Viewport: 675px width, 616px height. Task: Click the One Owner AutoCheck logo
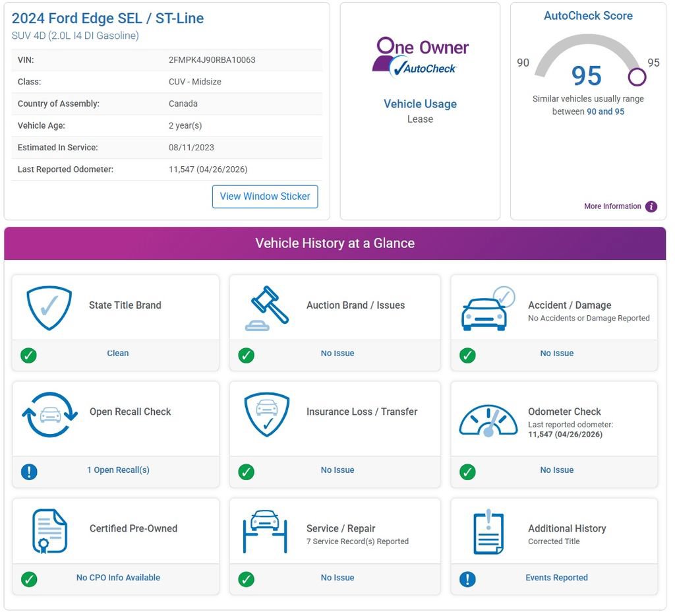pyautogui.click(x=420, y=58)
